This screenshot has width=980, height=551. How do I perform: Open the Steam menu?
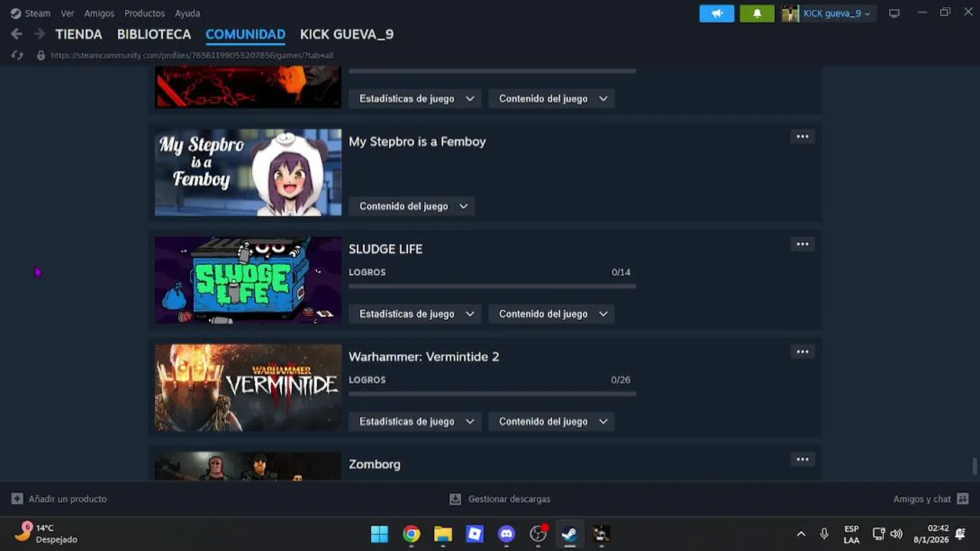pos(38,13)
